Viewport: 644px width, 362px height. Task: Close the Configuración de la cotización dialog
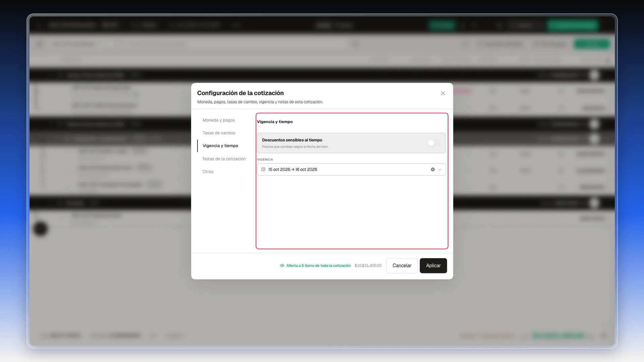[443, 93]
